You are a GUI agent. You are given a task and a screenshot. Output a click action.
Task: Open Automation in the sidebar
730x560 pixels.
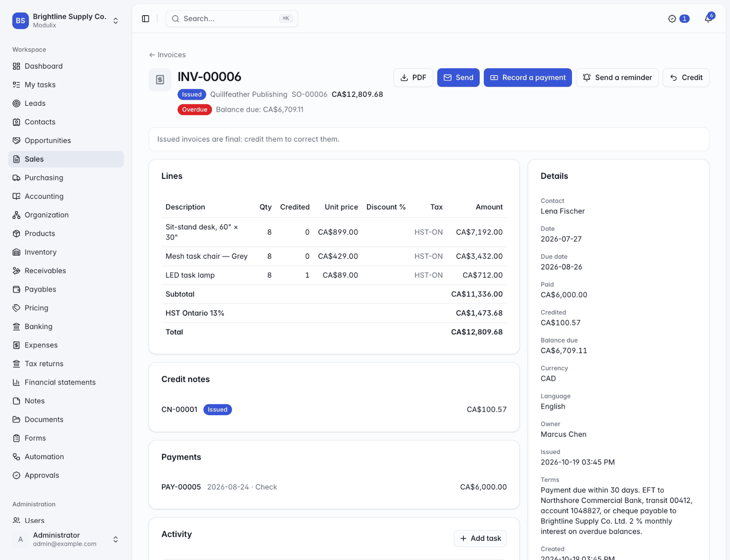pyautogui.click(x=66, y=457)
